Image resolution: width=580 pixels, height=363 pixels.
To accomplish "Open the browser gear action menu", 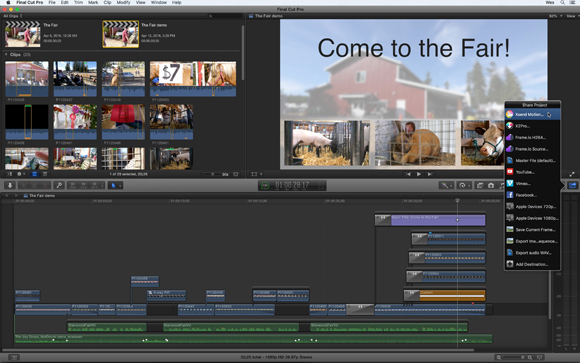I will [21, 174].
